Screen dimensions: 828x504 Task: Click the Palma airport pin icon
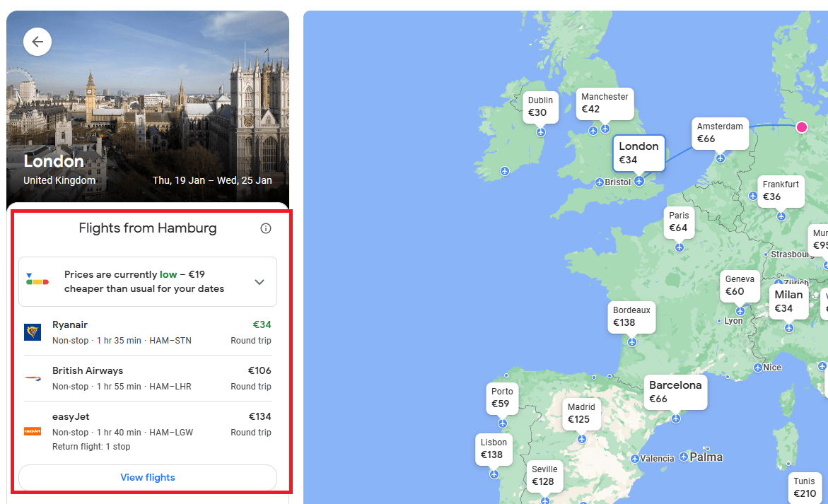point(684,457)
